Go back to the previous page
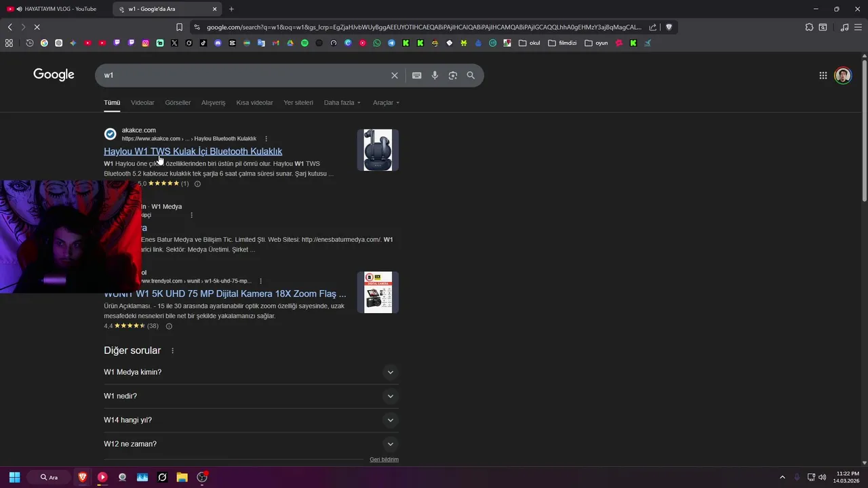This screenshot has height=488, width=868. click(x=9, y=27)
